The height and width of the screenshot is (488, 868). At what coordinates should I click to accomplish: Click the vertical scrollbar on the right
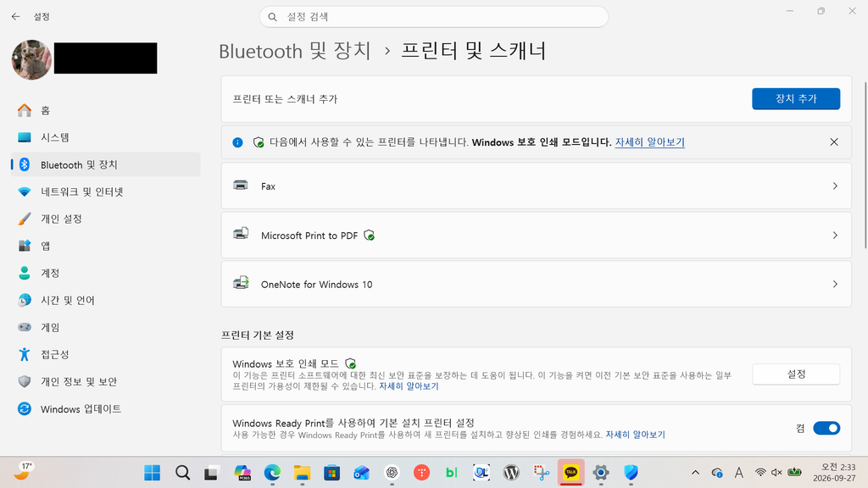[865, 165]
